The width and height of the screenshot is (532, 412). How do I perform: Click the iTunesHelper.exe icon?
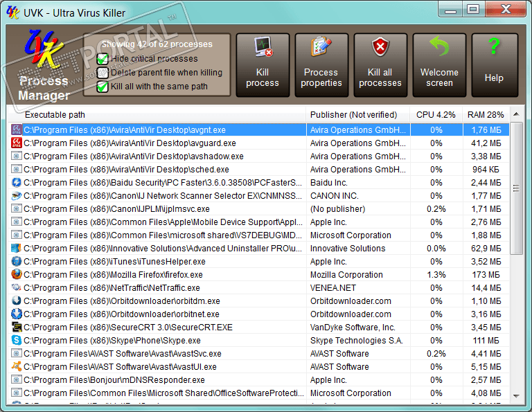(x=17, y=262)
